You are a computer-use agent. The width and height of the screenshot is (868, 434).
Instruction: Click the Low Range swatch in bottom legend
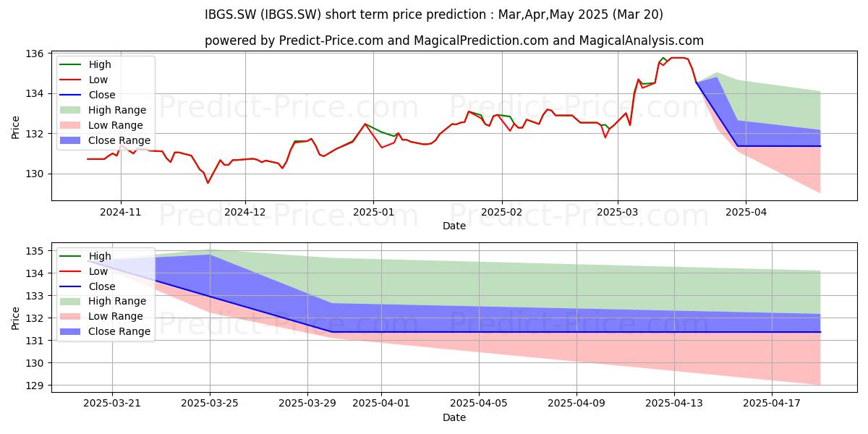72,317
